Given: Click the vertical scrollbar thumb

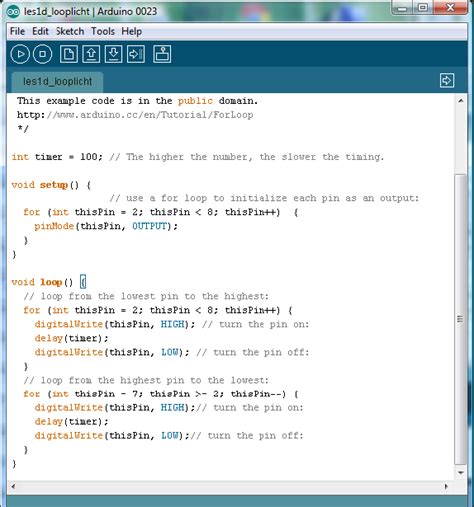Looking at the screenshot, I should coord(460,319).
